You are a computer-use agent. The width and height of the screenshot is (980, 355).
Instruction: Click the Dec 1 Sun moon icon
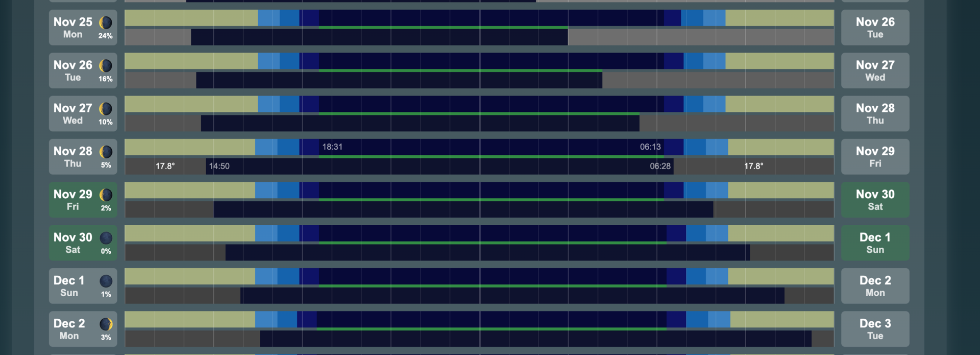pyautogui.click(x=106, y=281)
